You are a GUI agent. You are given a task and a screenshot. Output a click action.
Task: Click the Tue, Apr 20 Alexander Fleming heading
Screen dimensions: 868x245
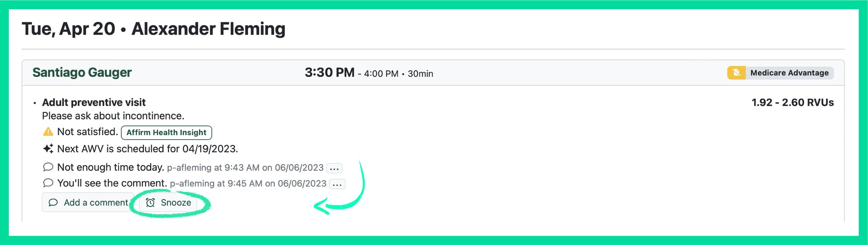point(153,29)
